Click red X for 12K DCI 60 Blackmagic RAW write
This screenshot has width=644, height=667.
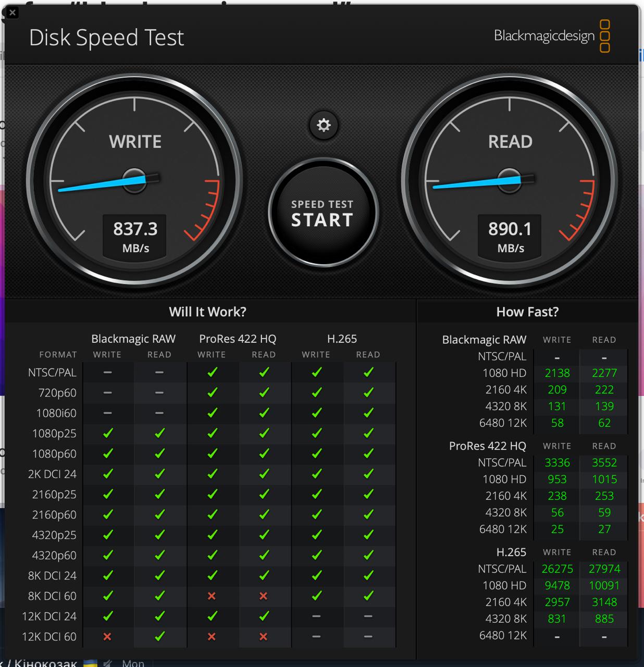point(107,636)
